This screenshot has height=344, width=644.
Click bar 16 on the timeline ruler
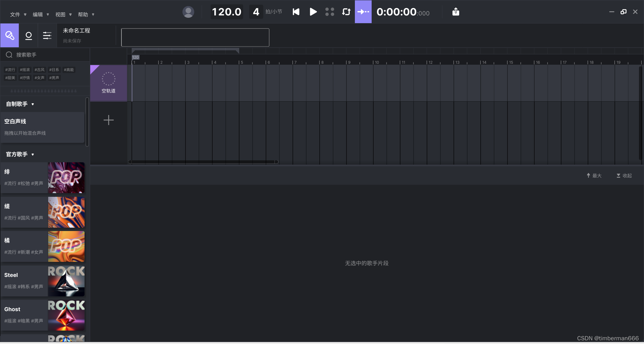click(x=538, y=62)
